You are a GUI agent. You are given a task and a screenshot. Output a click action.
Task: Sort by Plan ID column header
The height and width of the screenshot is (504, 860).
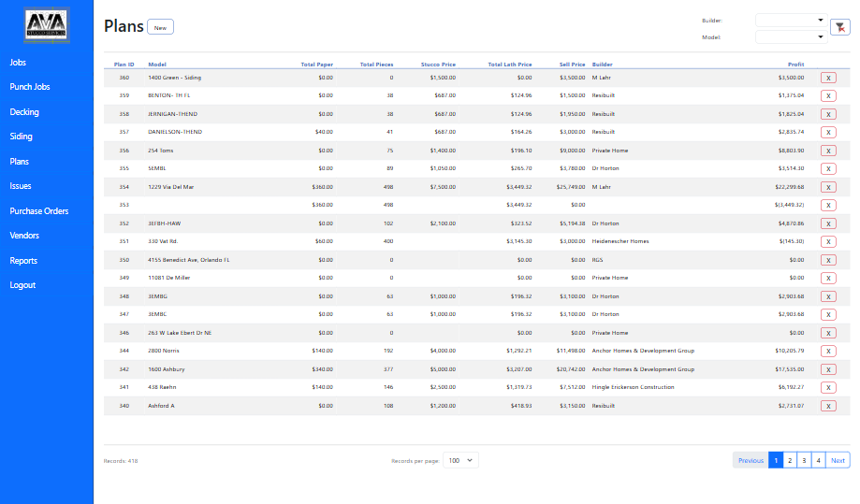tap(124, 65)
